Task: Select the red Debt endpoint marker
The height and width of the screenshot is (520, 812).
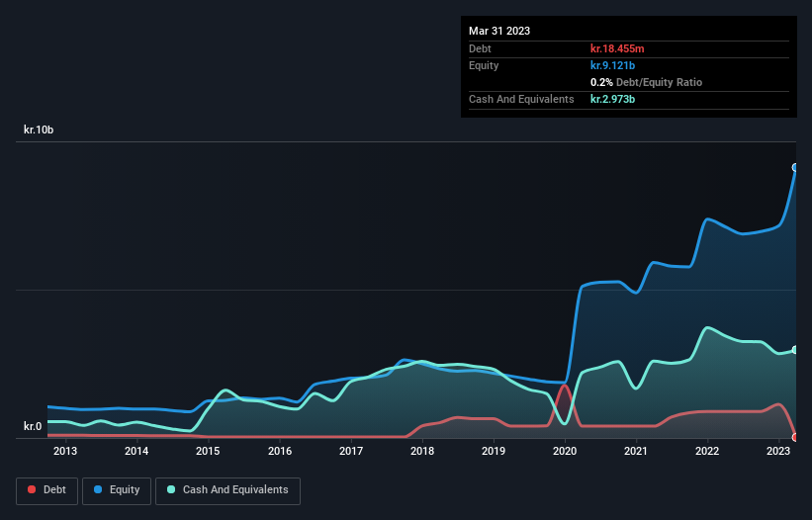Action: tap(795, 437)
